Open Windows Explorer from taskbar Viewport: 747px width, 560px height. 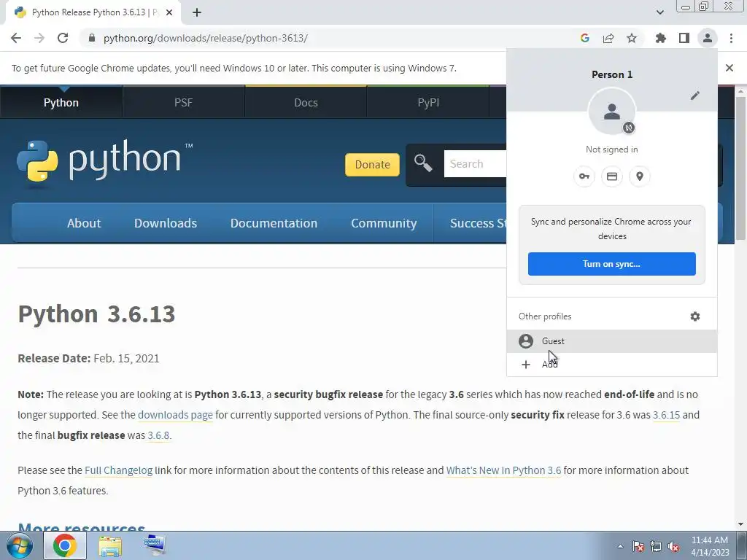[110, 545]
